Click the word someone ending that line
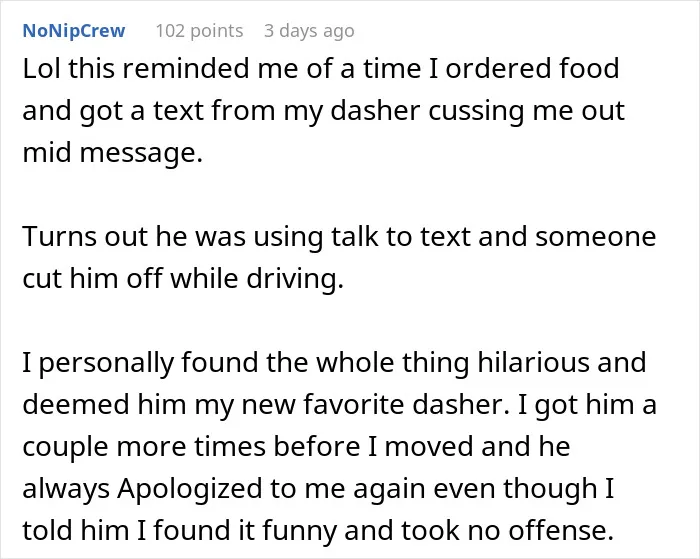This screenshot has height=559, width=700. pos(596,236)
